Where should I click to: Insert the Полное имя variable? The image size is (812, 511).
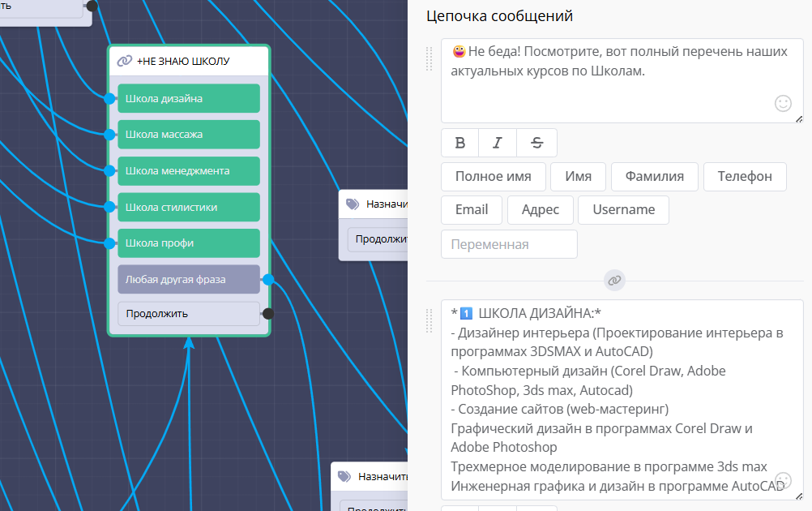[493, 176]
